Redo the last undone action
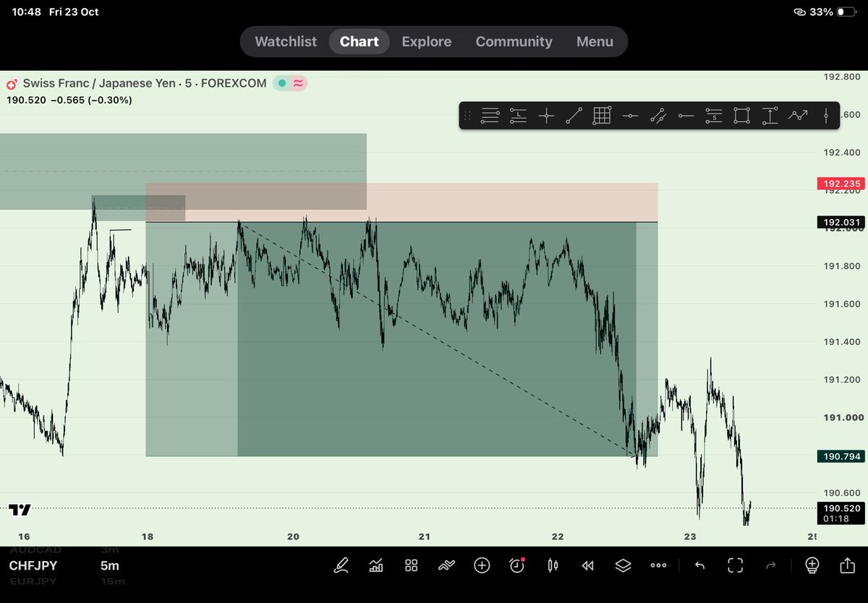This screenshot has width=868, height=603. (x=771, y=565)
